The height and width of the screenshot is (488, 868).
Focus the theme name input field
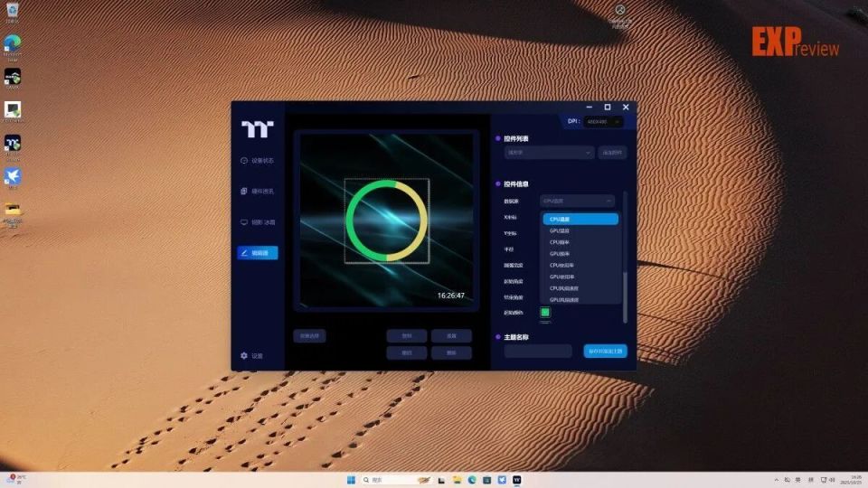pos(538,351)
